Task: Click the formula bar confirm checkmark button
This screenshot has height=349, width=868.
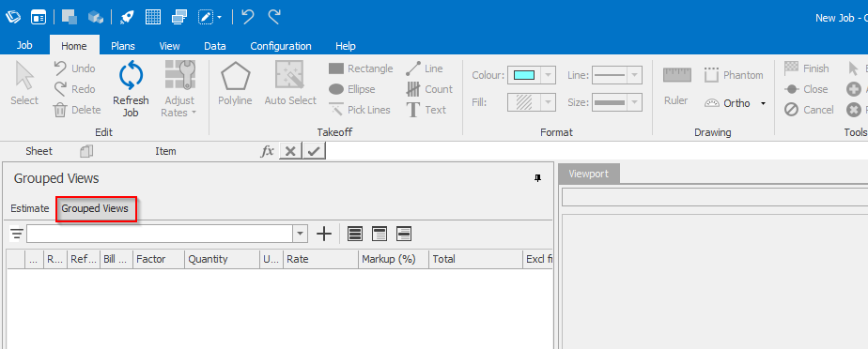Action: pos(314,151)
